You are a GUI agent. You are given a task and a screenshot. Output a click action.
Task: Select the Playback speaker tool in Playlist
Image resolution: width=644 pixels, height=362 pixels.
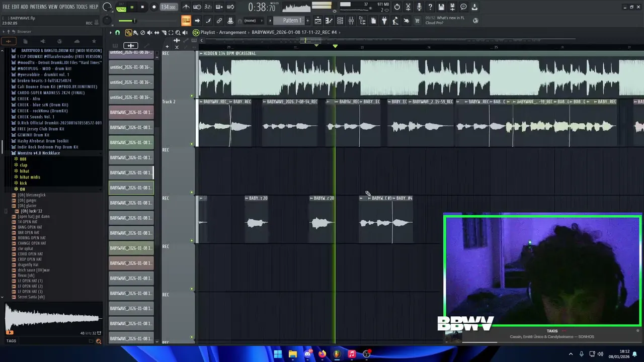185,33
